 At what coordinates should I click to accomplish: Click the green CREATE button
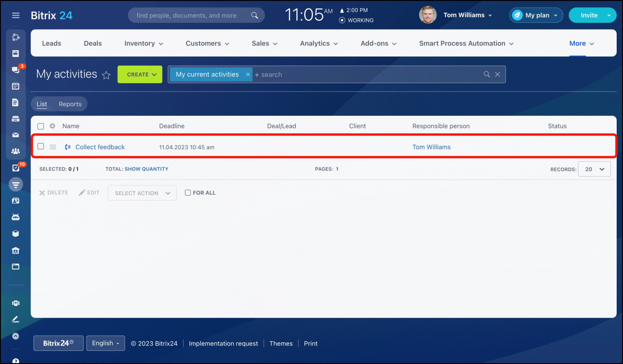pos(140,74)
